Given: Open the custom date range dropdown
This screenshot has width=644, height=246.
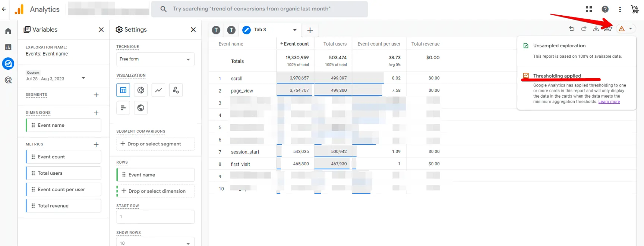Looking at the screenshot, I should (83, 78).
